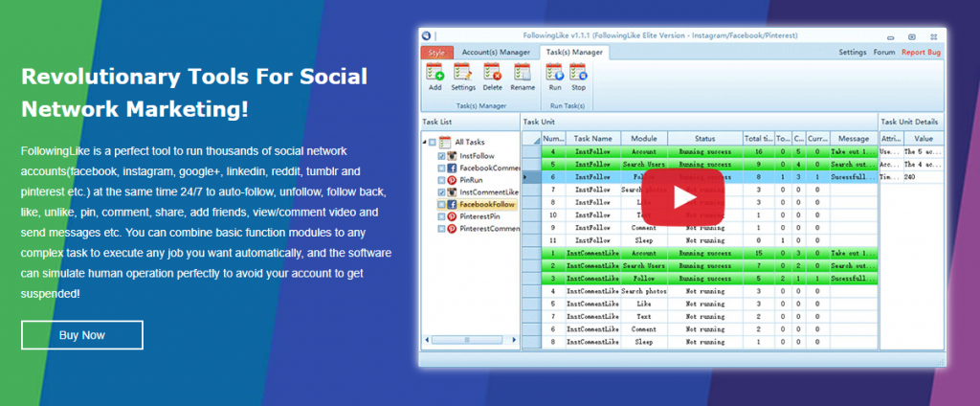Click the Task List right scroll arrow
The width and height of the screenshot is (980, 406).
click(514, 340)
